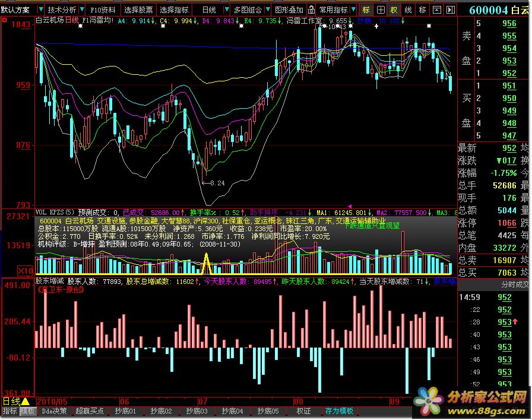532x420 pixels.
Task: Click the 选择股票 button
Action: (138, 10)
